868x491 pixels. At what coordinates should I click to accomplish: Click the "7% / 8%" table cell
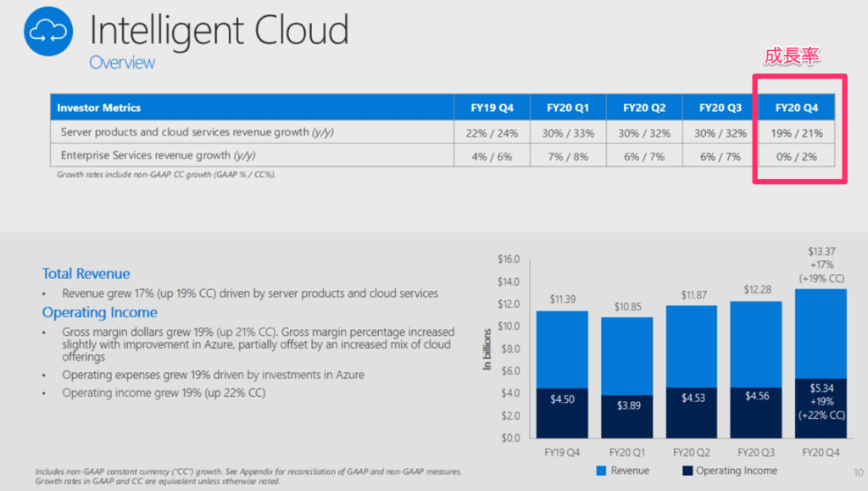(568, 157)
